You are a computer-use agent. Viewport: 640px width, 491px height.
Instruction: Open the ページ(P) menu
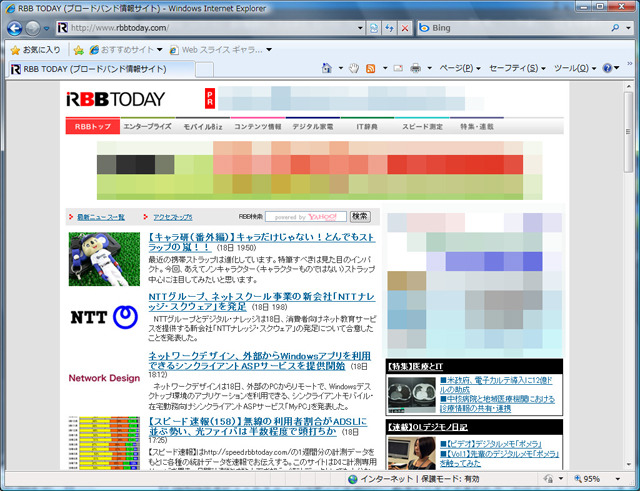coord(460,68)
